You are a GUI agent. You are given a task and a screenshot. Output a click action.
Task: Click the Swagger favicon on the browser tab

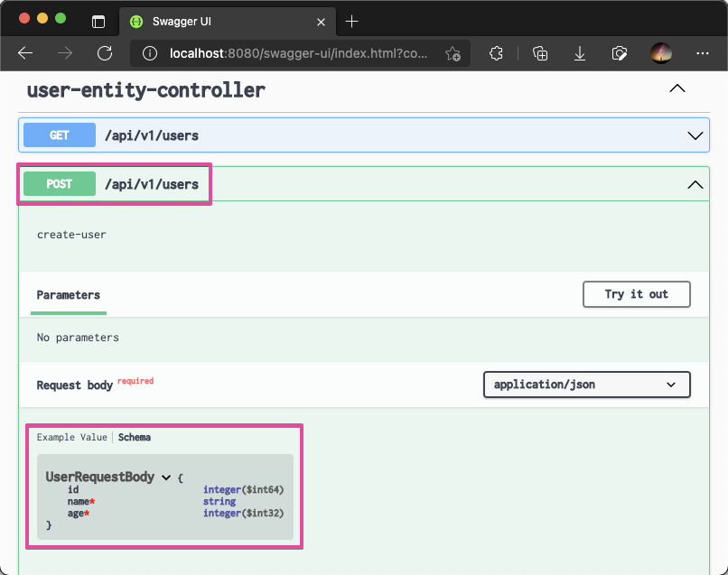coord(135,21)
